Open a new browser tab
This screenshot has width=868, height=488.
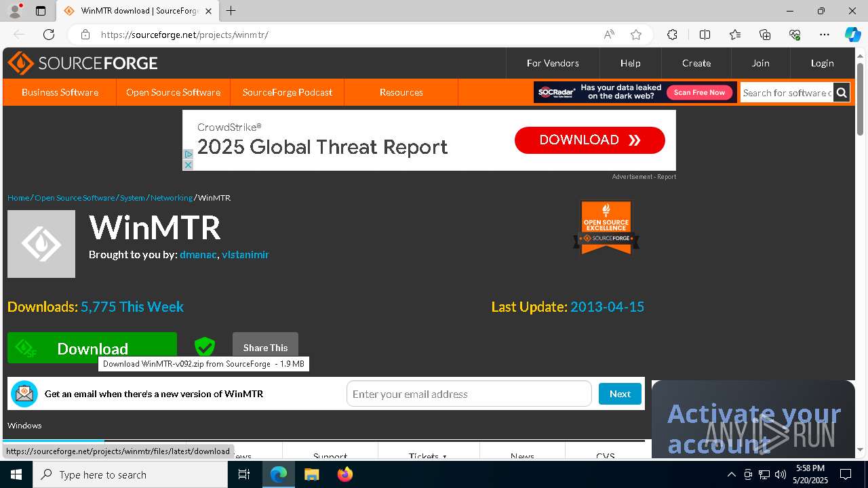coord(231,11)
